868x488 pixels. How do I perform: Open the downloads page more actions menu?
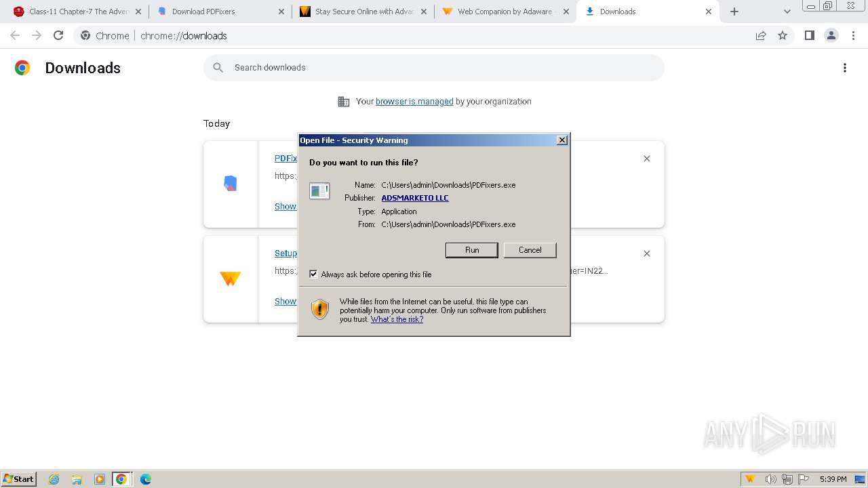(x=845, y=68)
